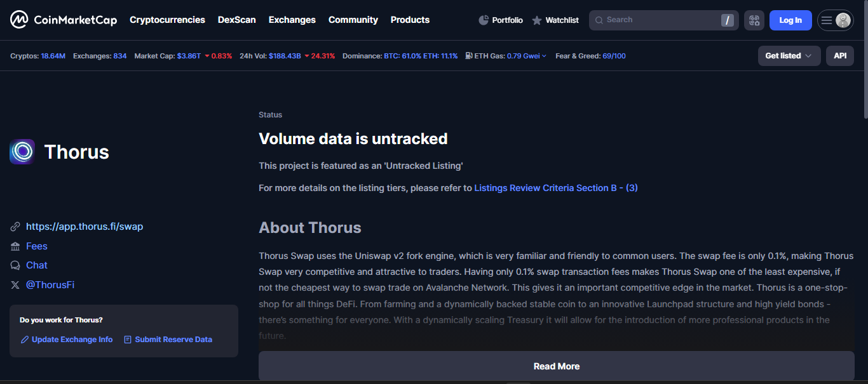
Task: Click the Read More button
Action: tap(557, 366)
